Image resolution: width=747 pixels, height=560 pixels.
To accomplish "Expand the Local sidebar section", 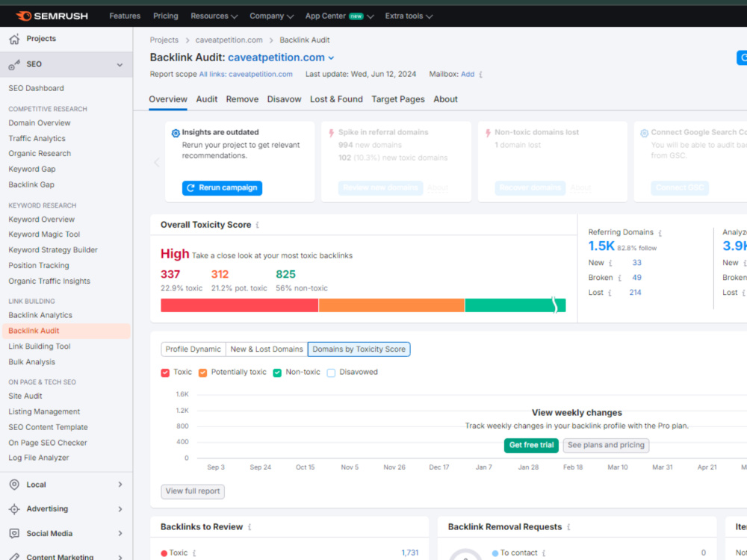I will (x=120, y=485).
